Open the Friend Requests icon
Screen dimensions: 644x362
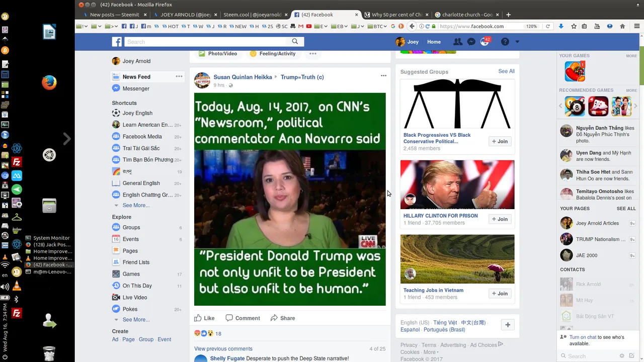coord(457,42)
